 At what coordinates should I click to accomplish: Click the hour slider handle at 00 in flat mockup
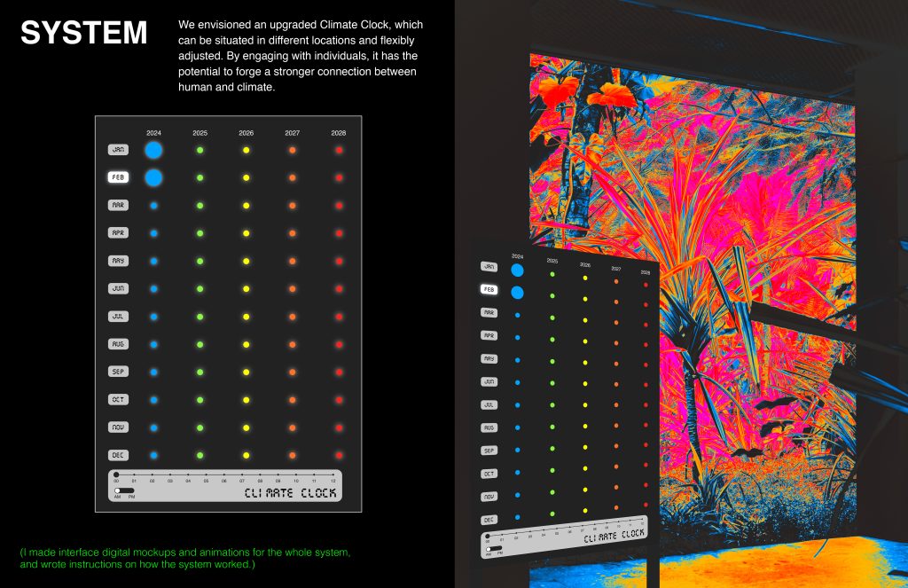tap(116, 475)
